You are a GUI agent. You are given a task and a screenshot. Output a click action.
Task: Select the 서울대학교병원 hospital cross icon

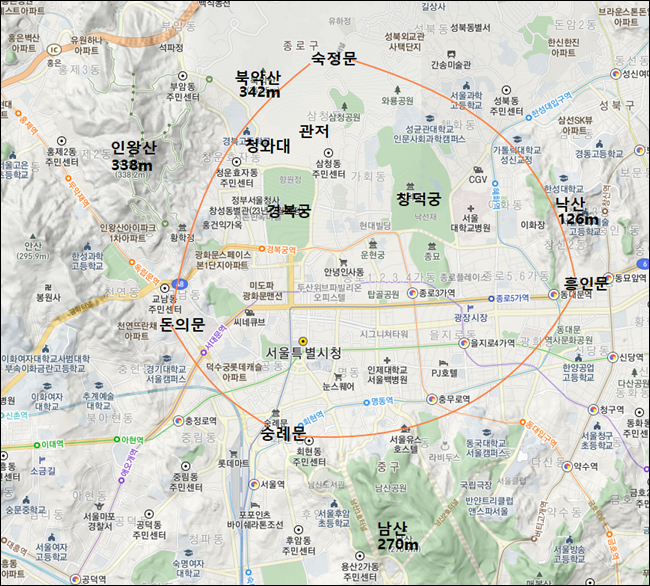tap(470, 208)
